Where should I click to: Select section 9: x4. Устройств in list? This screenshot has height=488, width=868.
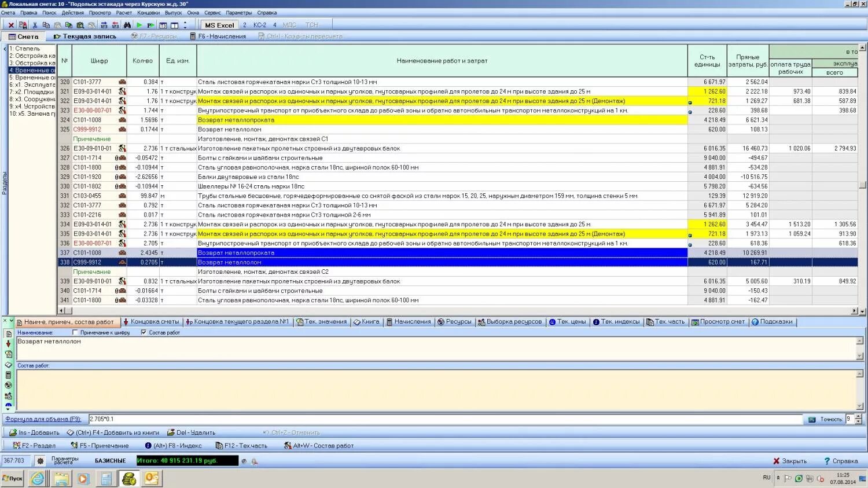point(32,107)
